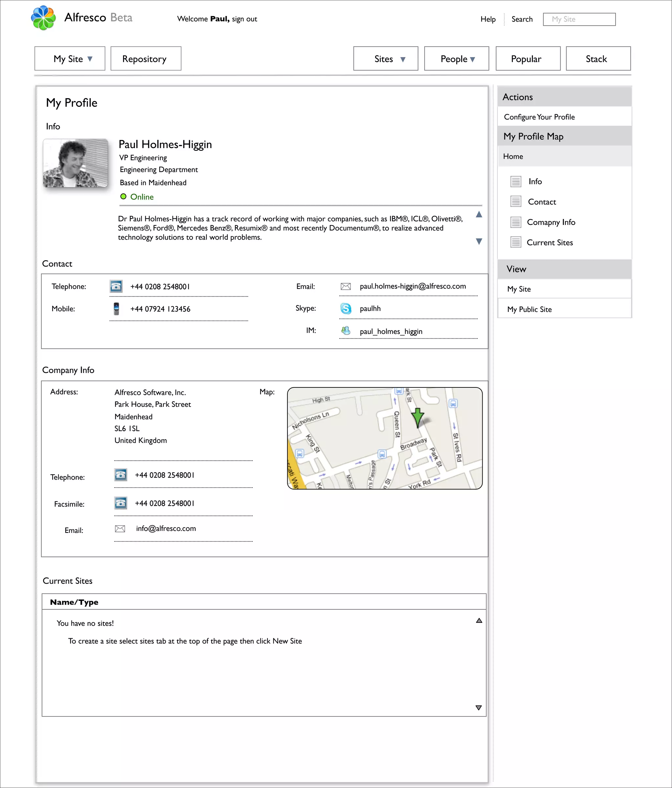The width and height of the screenshot is (672, 788).
Task: Click the Alfresco flower logo
Action: [x=43, y=18]
